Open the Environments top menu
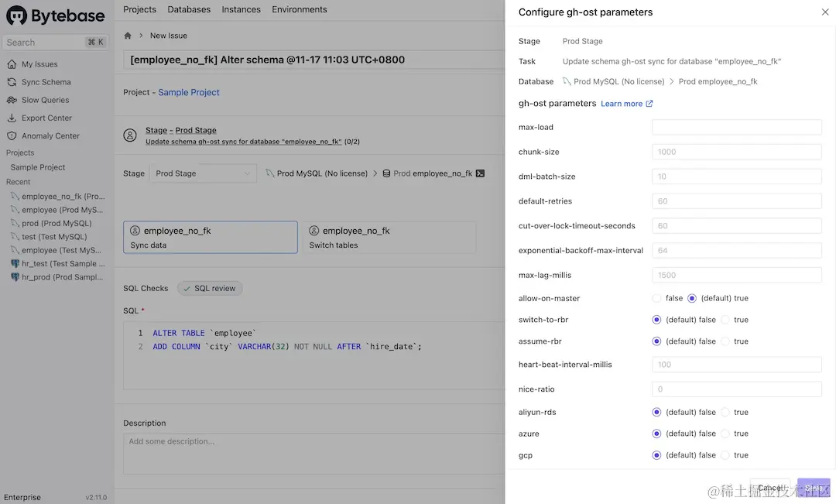Viewport: 836px width, 504px height. (x=299, y=9)
